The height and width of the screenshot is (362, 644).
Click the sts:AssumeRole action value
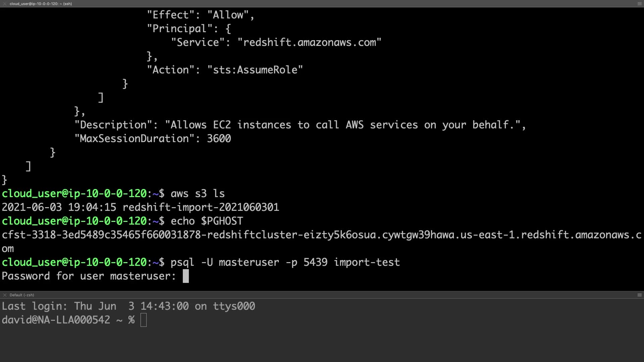(255, 70)
